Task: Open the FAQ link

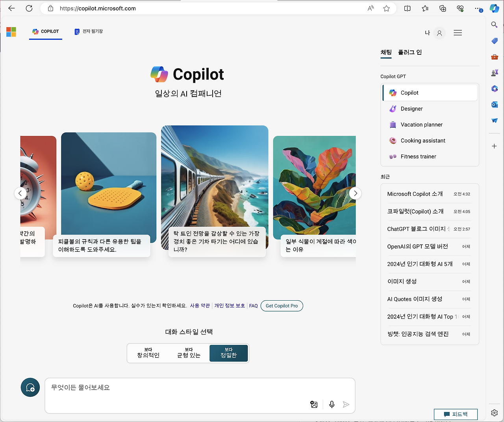Action: tap(253, 305)
